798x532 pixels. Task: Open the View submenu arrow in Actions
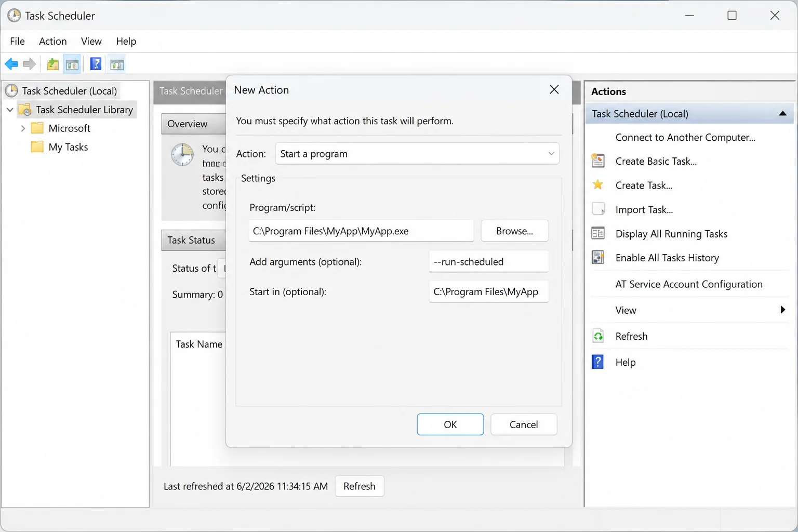(x=783, y=310)
